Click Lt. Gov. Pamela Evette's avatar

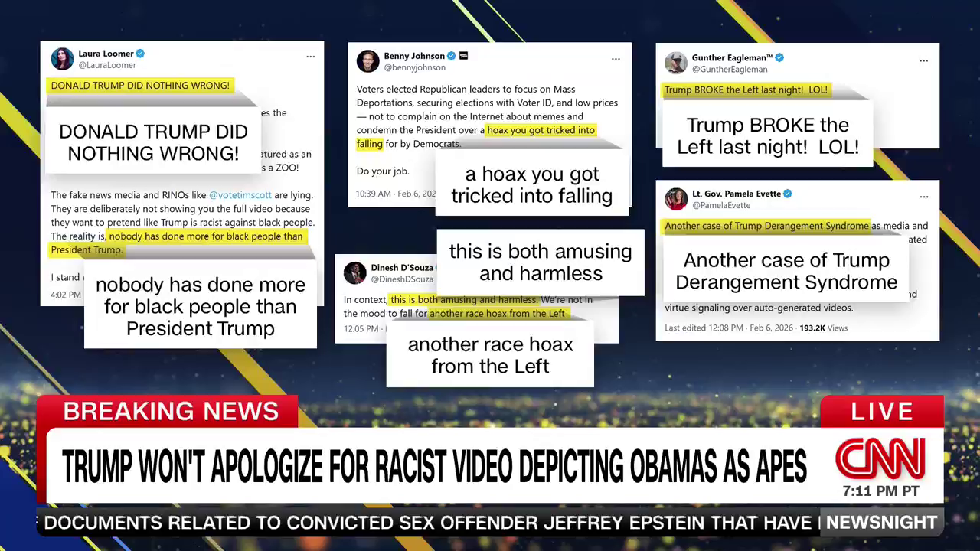tap(675, 199)
